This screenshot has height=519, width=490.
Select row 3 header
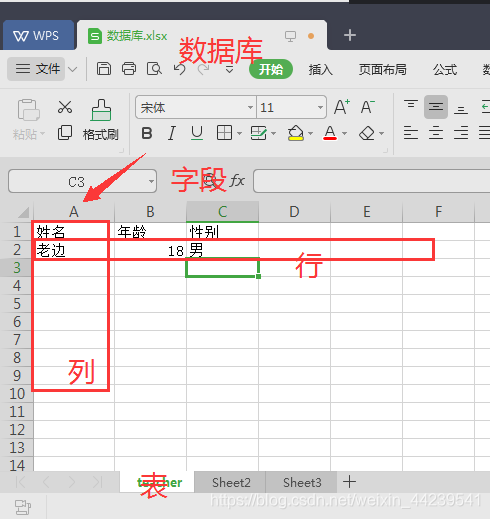click(x=17, y=268)
